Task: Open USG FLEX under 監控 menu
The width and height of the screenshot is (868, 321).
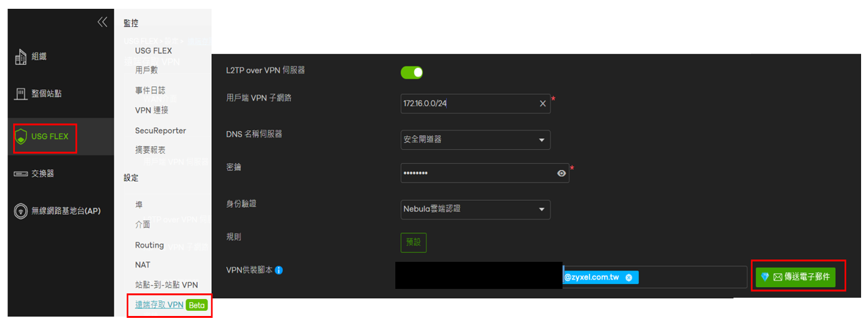Action: pyautogui.click(x=153, y=51)
